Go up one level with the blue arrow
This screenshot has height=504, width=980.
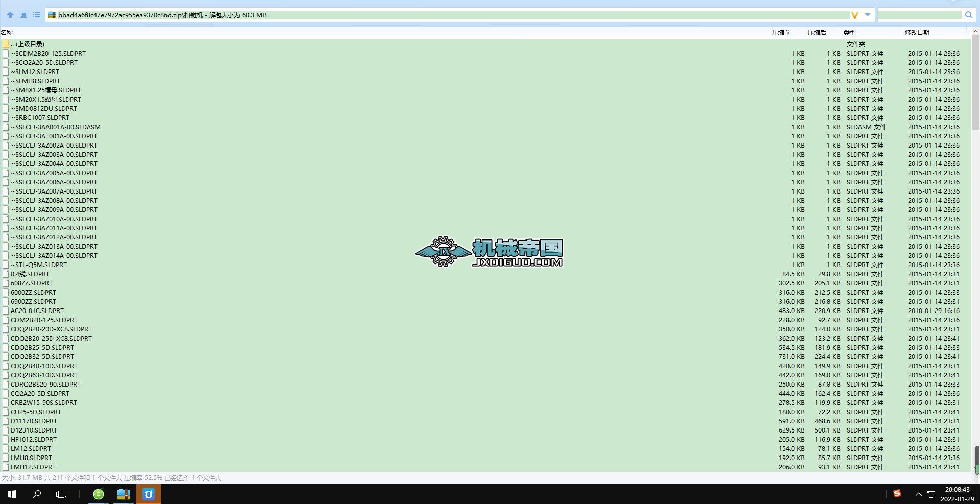click(x=10, y=15)
